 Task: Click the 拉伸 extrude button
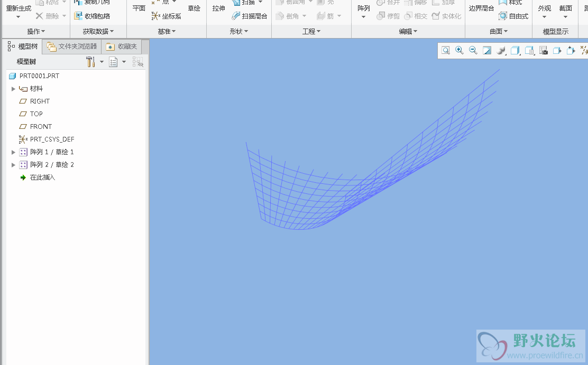click(x=218, y=8)
